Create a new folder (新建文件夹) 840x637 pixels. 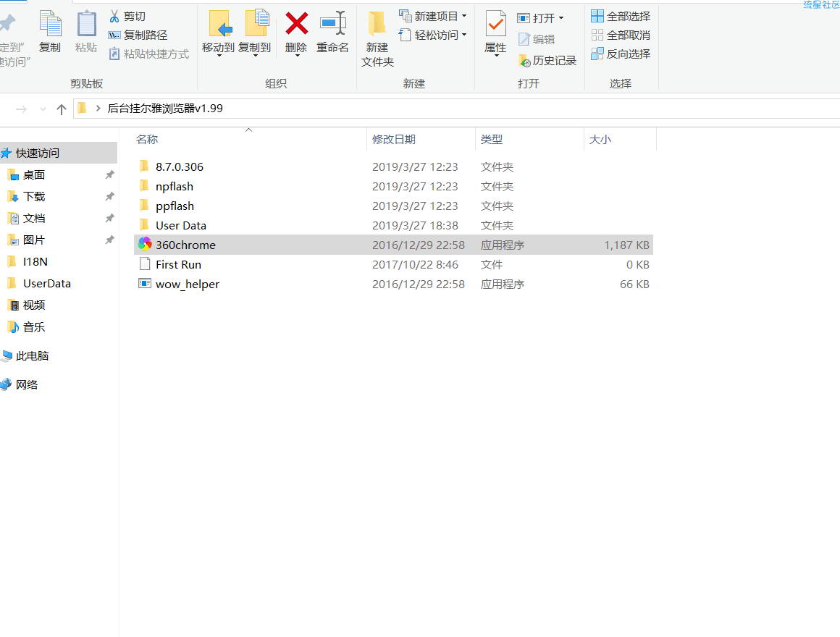(377, 39)
